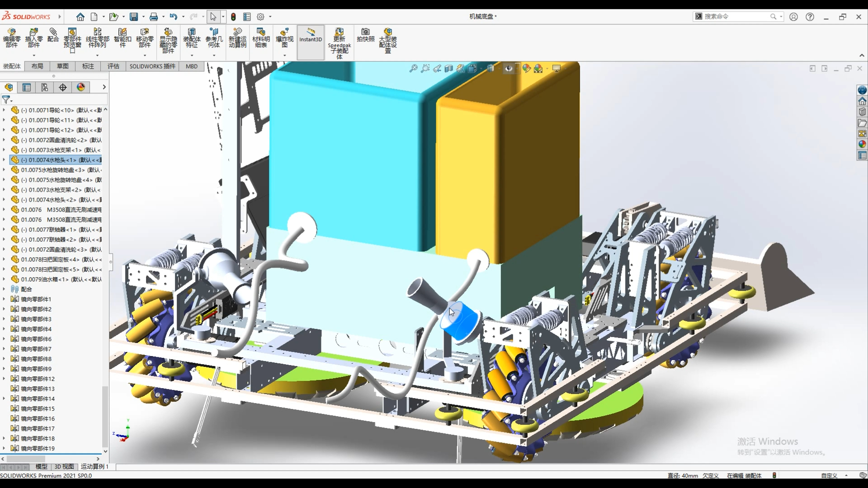Open the Options gear icon

point(260,17)
